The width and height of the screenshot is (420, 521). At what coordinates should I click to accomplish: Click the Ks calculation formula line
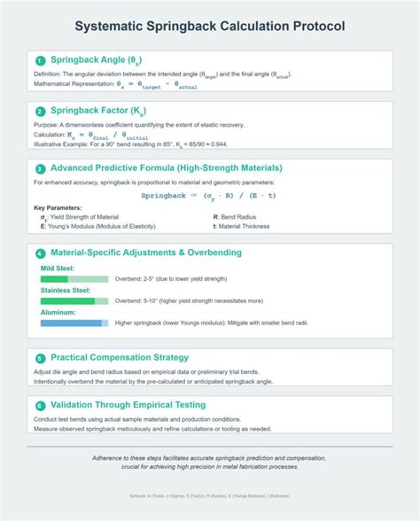(91, 136)
